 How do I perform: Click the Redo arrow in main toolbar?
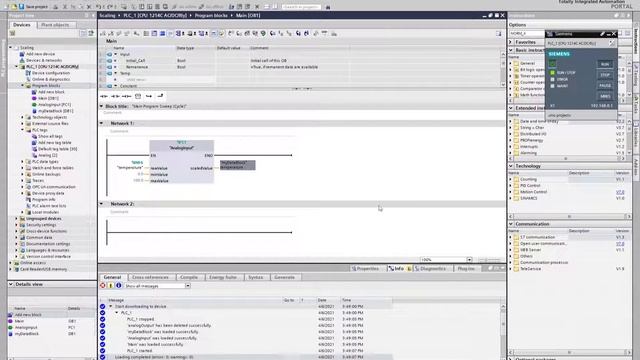110,7
